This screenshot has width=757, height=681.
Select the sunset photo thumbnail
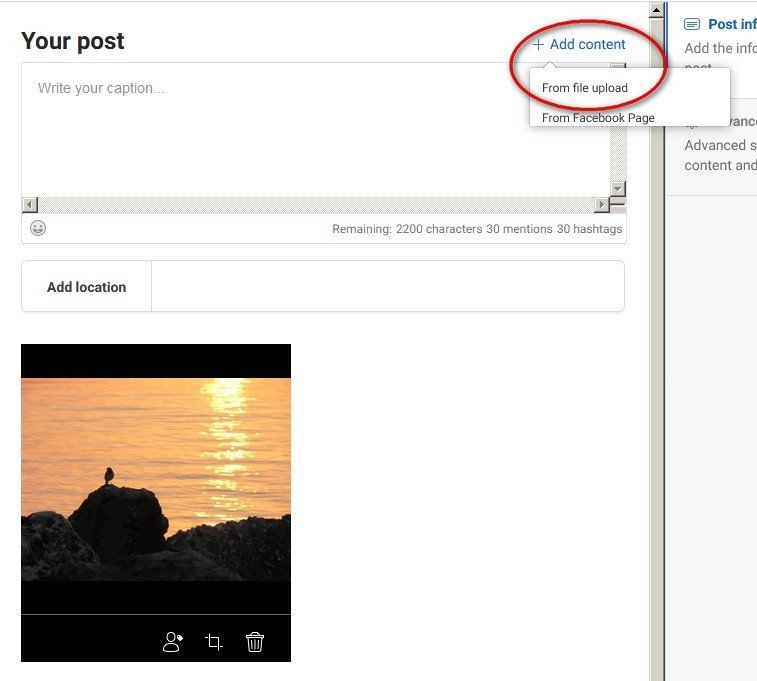tap(156, 479)
